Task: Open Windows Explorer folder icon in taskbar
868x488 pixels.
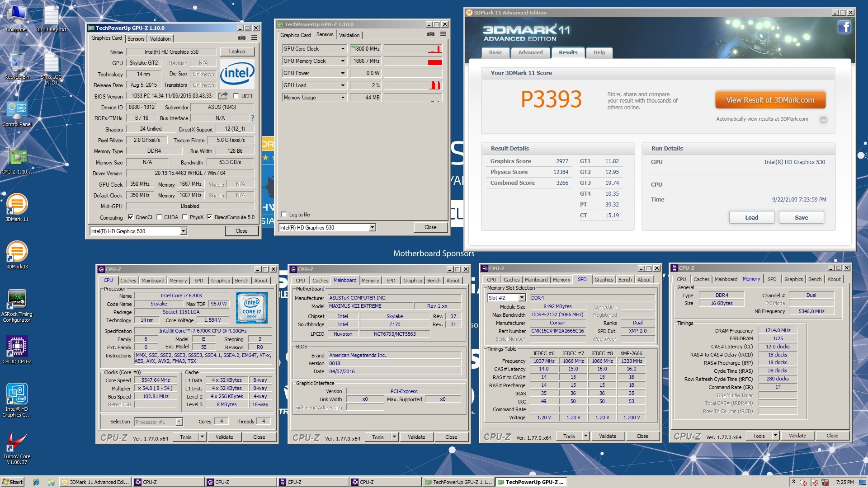Action: pyautogui.click(x=51, y=482)
